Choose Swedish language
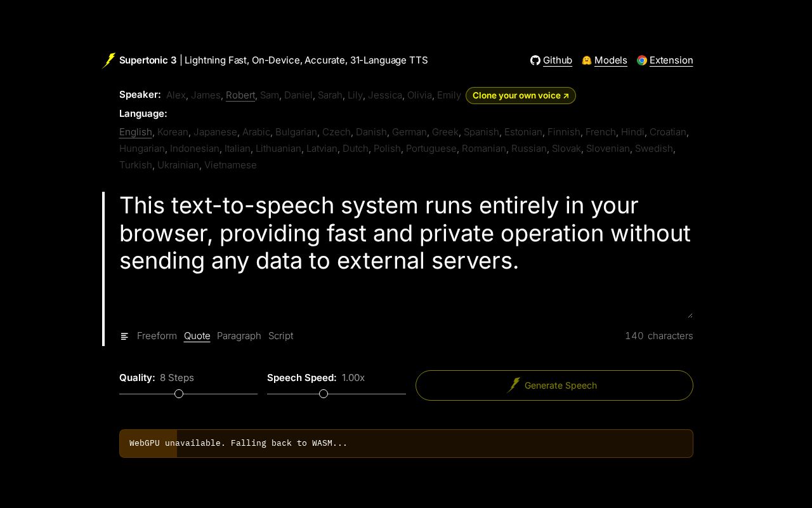Viewport: 812px width, 508px height. pyautogui.click(x=654, y=149)
